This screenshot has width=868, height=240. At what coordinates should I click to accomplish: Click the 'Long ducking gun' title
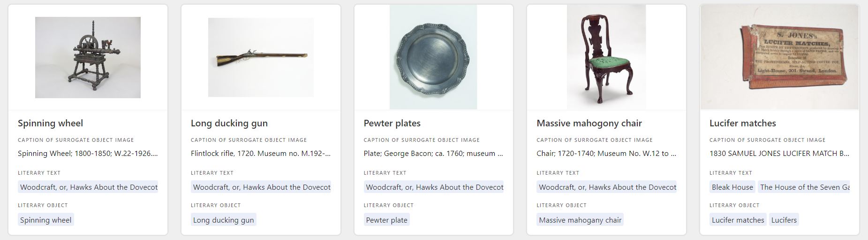pyautogui.click(x=229, y=124)
